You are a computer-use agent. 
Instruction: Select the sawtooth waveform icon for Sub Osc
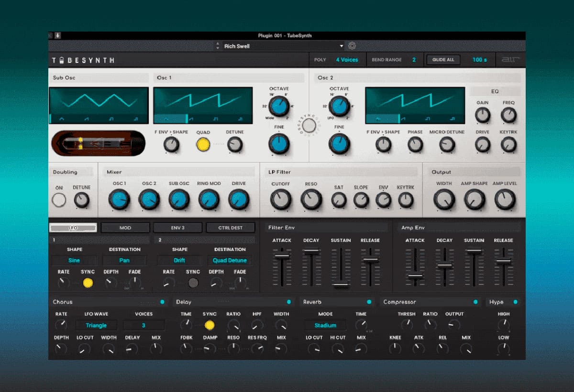coord(87,119)
